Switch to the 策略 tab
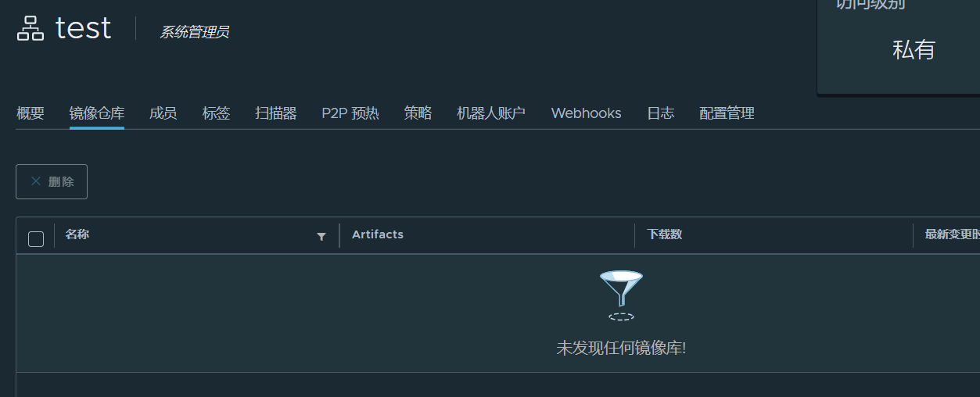Screen dimensions: 980x397 click(418, 113)
